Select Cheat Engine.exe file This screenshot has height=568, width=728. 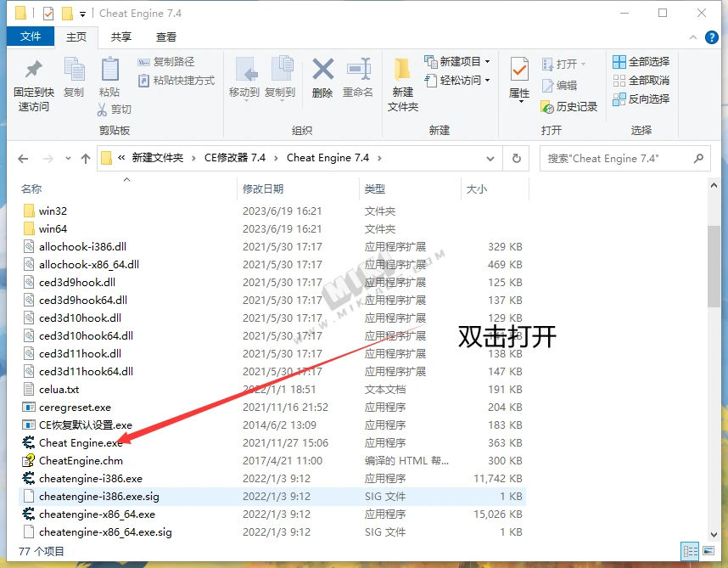[272, 443]
